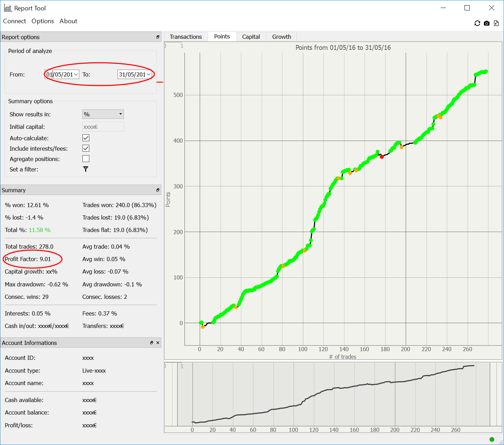Click the 'Profit/loss:' label
504x445 pixels.
tap(19, 425)
